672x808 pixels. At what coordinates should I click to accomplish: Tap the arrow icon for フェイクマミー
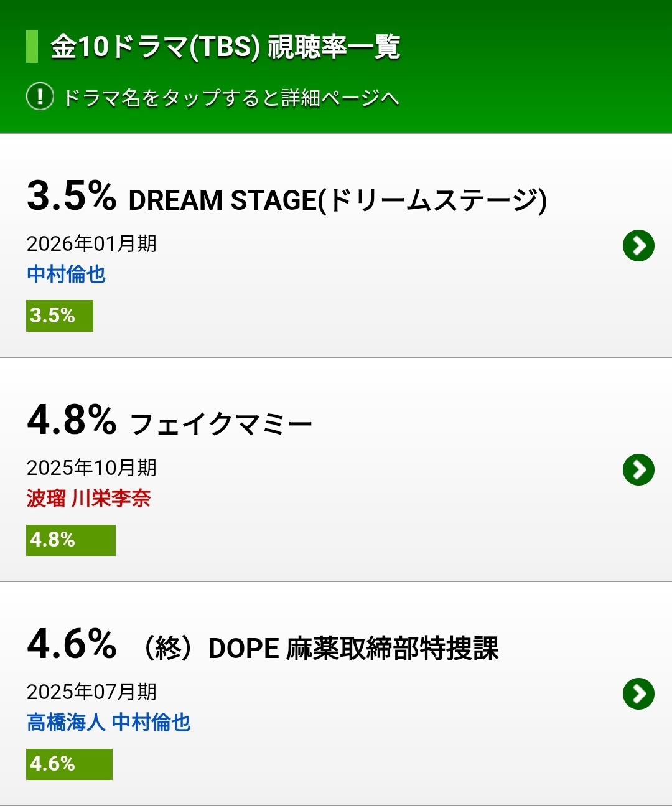pyautogui.click(x=638, y=470)
